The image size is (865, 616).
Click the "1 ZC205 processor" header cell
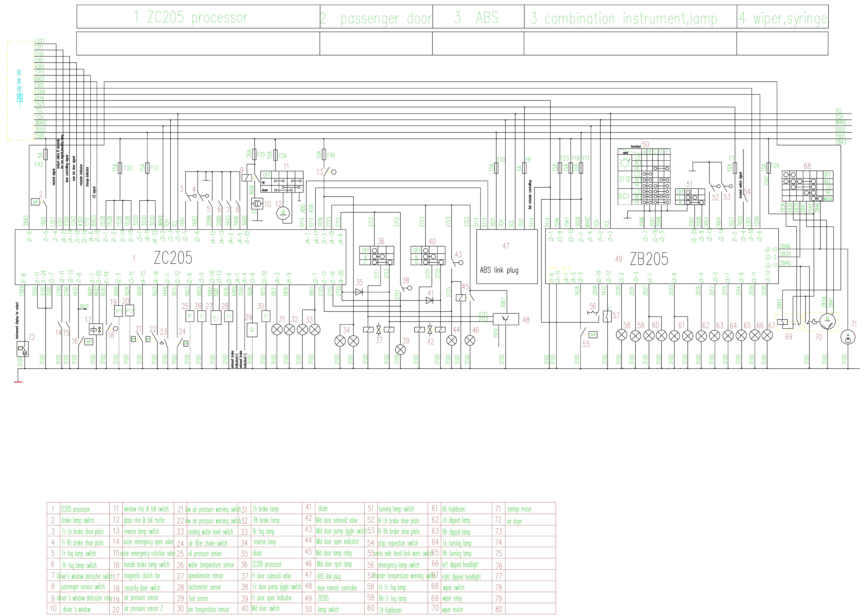coord(198,17)
